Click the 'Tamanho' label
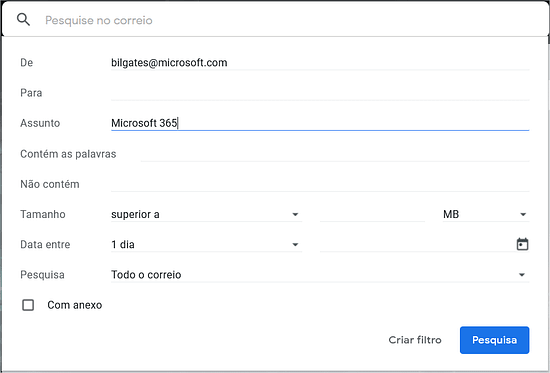This screenshot has width=550, height=373. 43,214
